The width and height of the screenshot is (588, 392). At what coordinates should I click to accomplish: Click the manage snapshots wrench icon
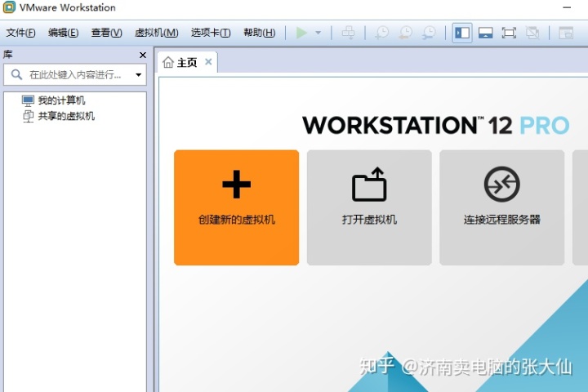[429, 33]
